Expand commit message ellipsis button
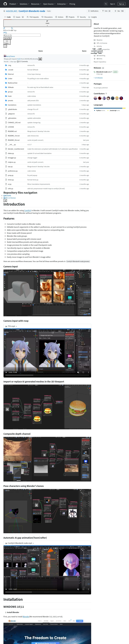This screenshot has height=644, width=129. [x=40, y=59]
